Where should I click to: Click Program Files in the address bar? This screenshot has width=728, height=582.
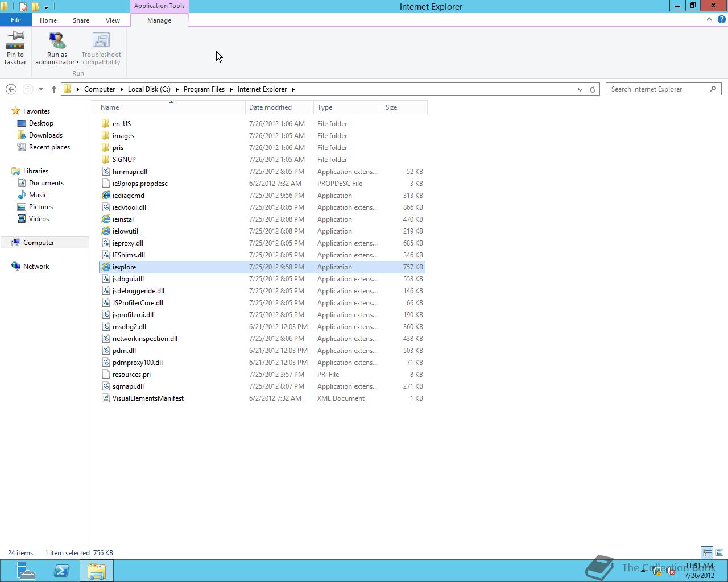pos(204,89)
